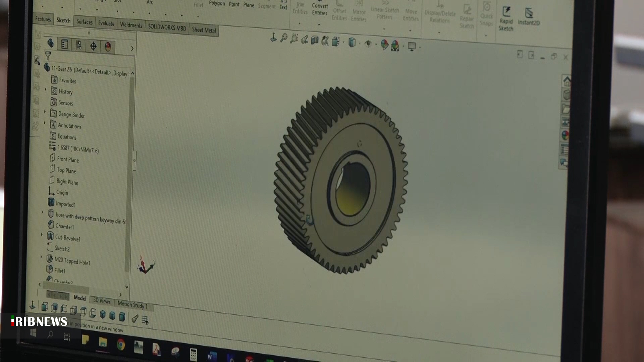The height and width of the screenshot is (362, 644).
Task: Open the DisplayManager appearance sphere tab
Action: click(x=108, y=47)
